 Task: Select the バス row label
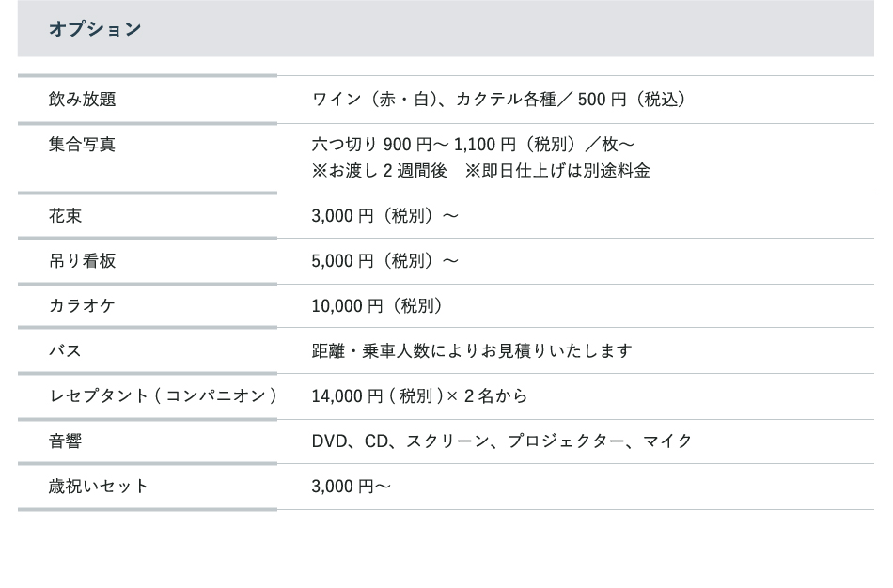pos(66,351)
